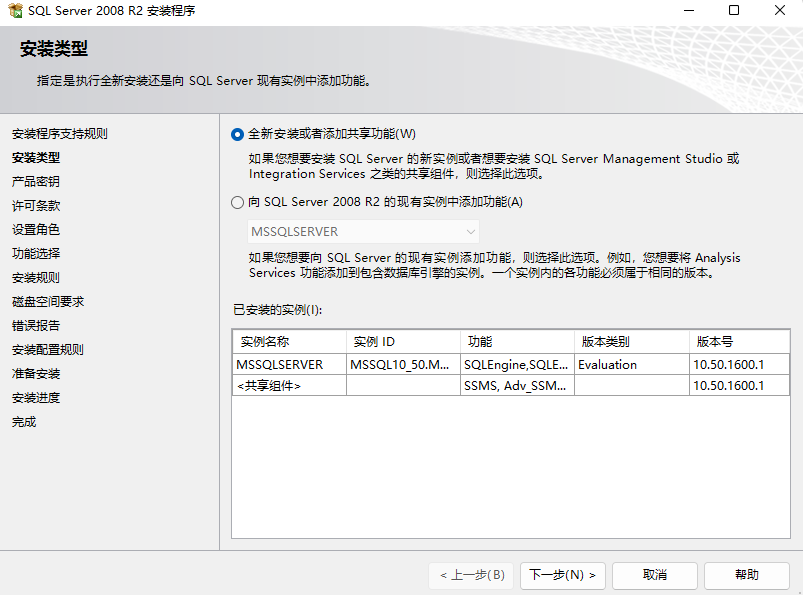Click the 已安装的实例(I) label

278,310
